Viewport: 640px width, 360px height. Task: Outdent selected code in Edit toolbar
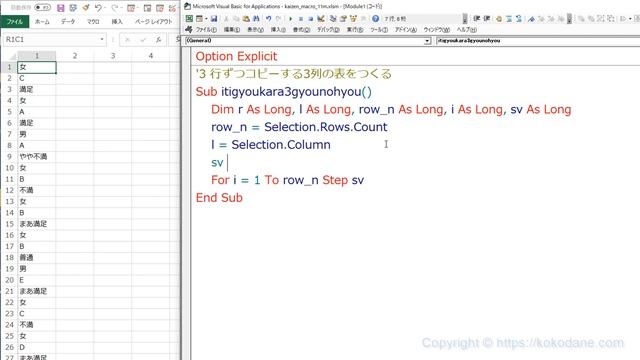487,18
